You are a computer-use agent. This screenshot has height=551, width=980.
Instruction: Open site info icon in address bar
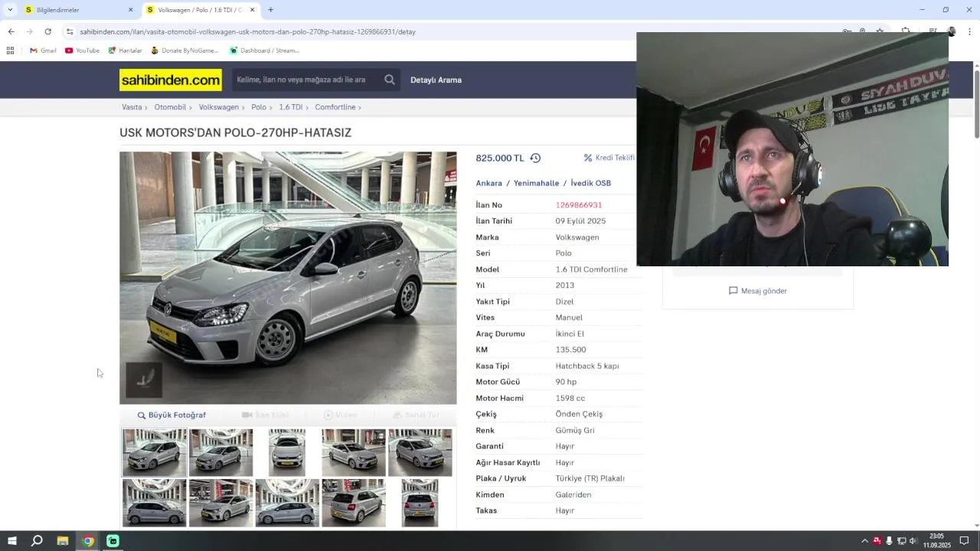coord(70,31)
